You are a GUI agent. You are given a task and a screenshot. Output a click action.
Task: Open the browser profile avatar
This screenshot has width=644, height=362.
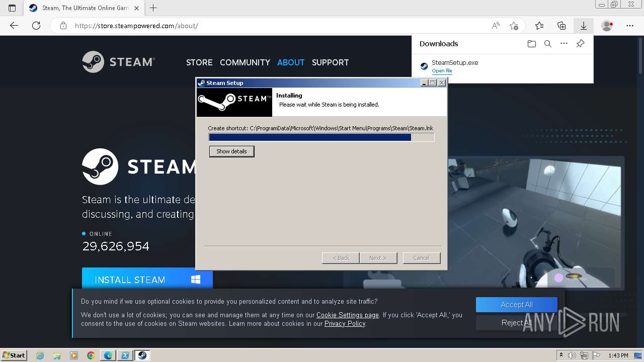[607, 26]
